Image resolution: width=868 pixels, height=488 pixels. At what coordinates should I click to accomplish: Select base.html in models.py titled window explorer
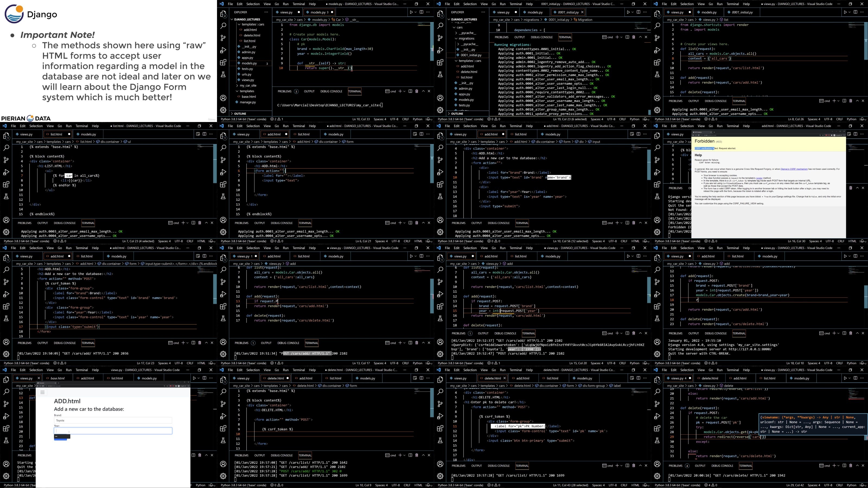[249, 97]
